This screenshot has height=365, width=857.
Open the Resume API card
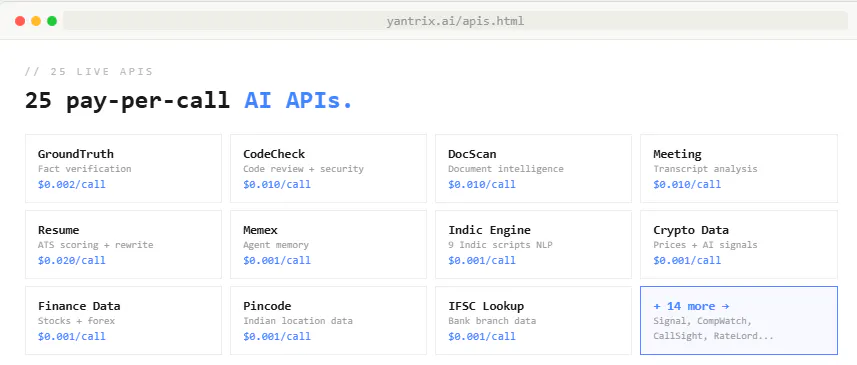point(124,244)
